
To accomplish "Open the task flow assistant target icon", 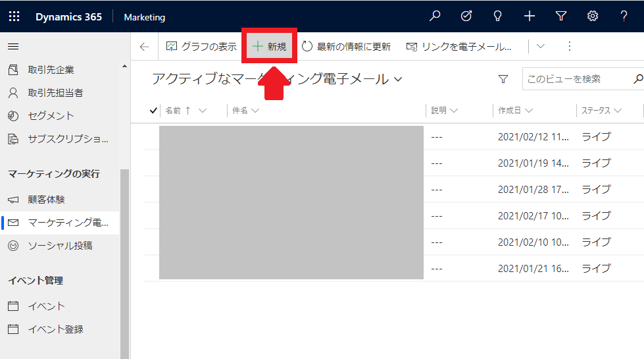I will [x=466, y=16].
